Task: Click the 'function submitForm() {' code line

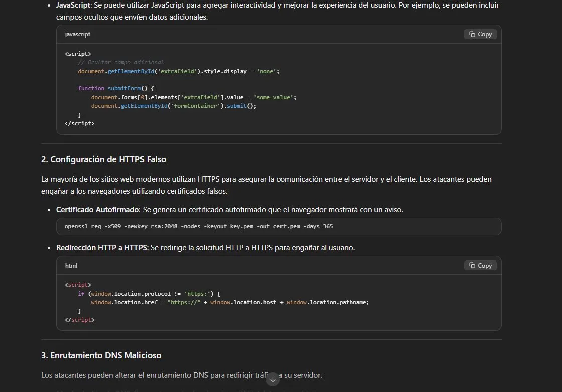Action: [116, 88]
